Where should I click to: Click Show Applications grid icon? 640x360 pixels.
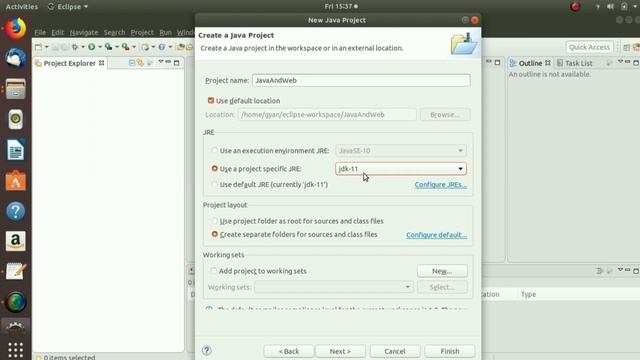16,350
